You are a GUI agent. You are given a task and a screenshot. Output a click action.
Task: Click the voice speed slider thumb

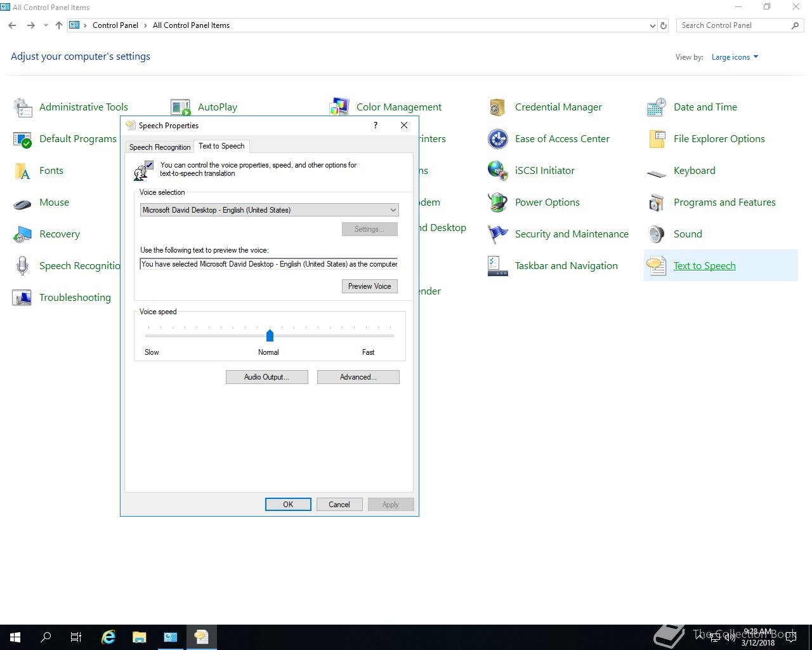(270, 335)
